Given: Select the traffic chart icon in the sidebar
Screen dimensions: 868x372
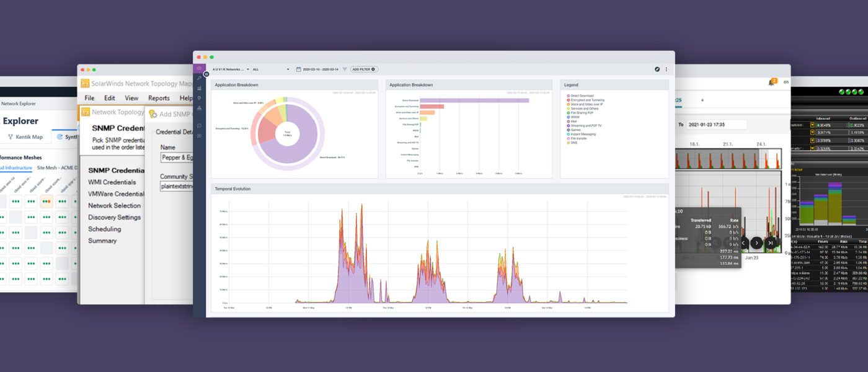Looking at the screenshot, I should coord(199,88).
